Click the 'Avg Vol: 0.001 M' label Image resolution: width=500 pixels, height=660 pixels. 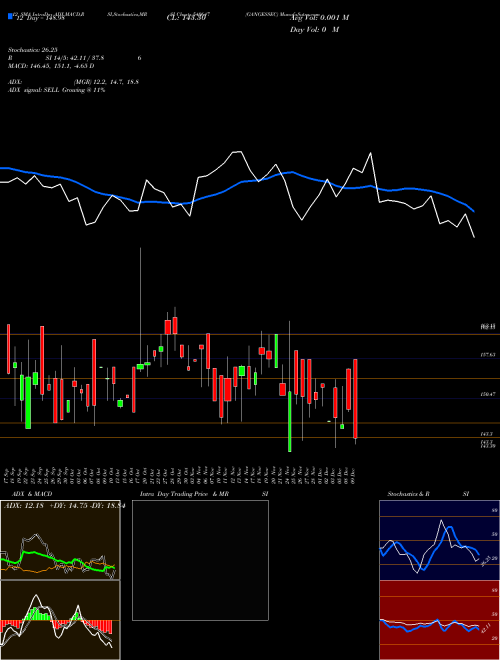click(x=319, y=18)
